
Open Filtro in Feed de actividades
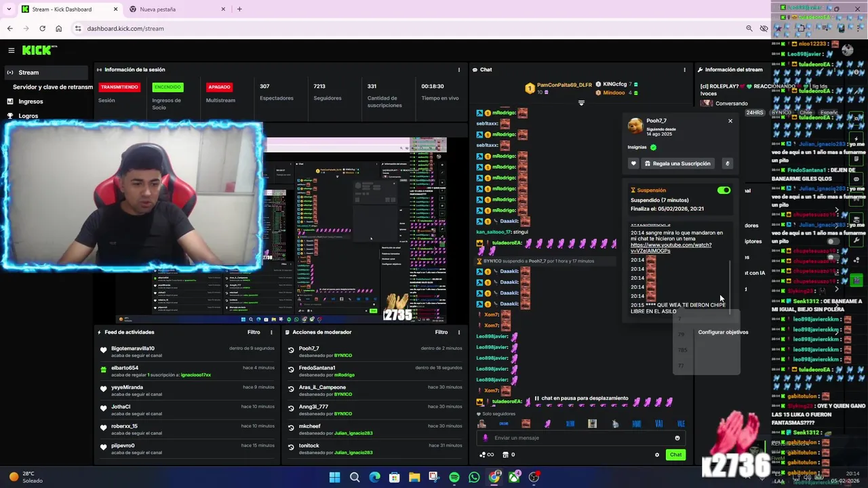[254, 332]
